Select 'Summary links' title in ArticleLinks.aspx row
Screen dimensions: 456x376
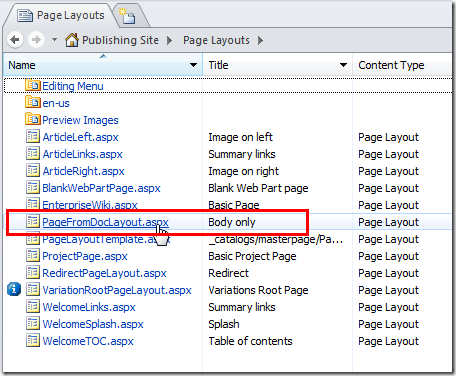click(x=242, y=154)
